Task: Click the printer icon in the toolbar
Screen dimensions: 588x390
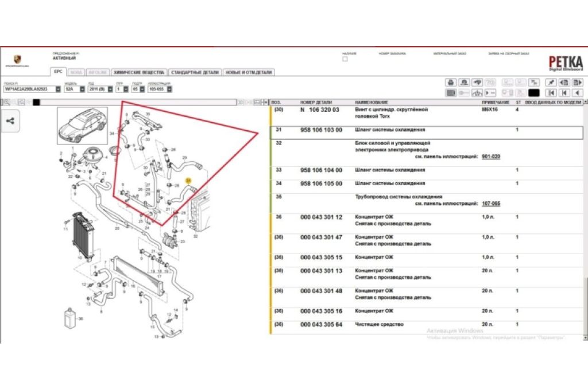Action: [x=451, y=83]
